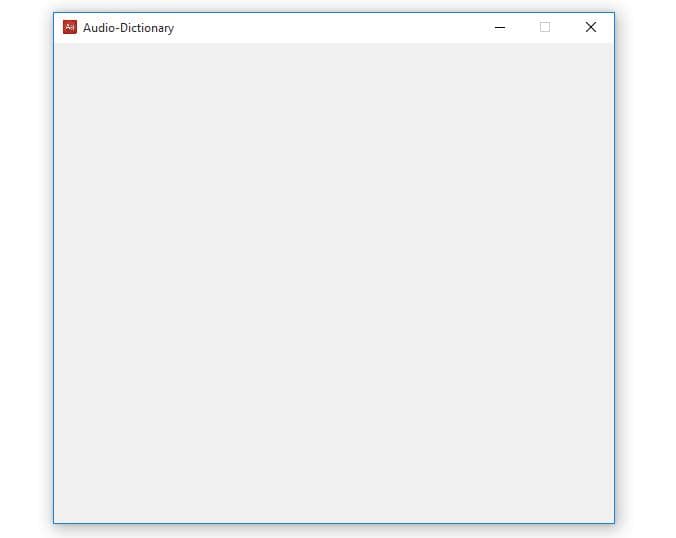Exit Audio-Dictionary using the close cross
This screenshot has width=676, height=538.
point(590,27)
